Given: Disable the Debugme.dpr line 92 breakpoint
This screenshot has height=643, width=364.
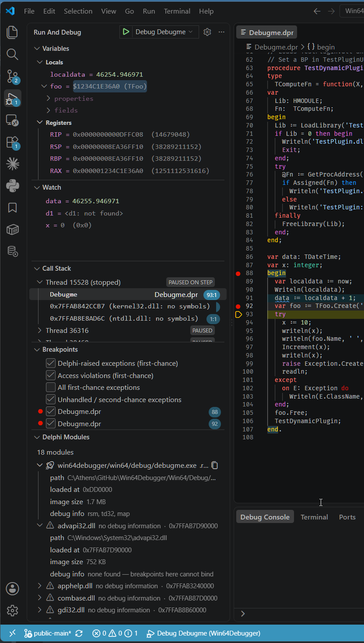Looking at the screenshot, I should point(51,424).
